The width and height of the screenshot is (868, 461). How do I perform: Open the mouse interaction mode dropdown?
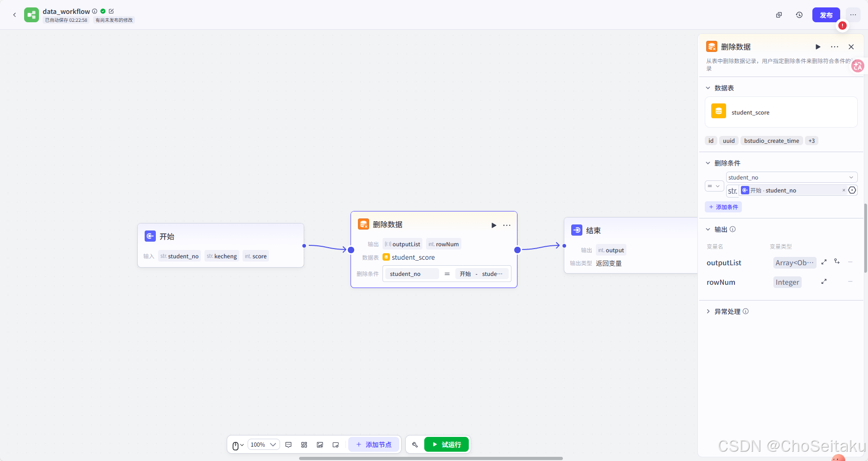[238, 445]
